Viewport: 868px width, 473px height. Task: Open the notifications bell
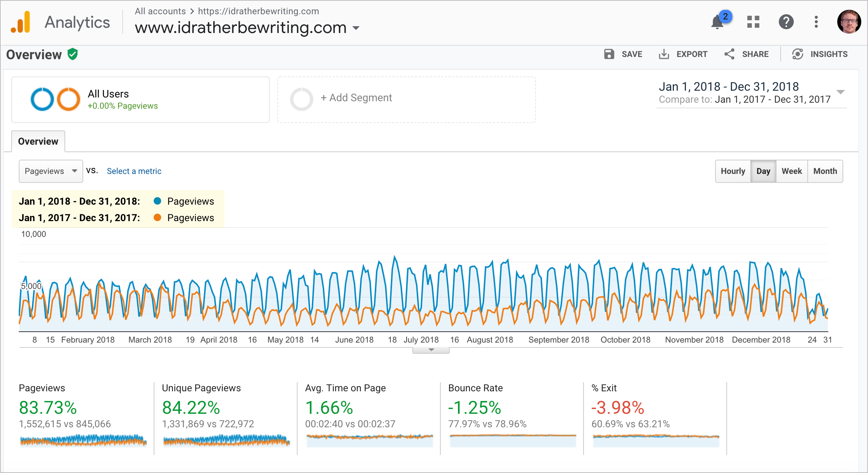click(x=717, y=22)
